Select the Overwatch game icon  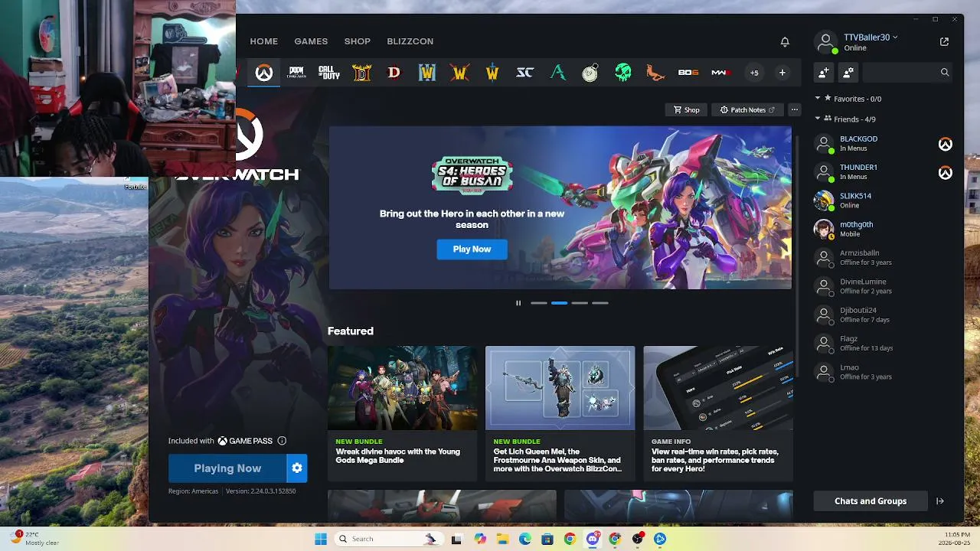[263, 73]
